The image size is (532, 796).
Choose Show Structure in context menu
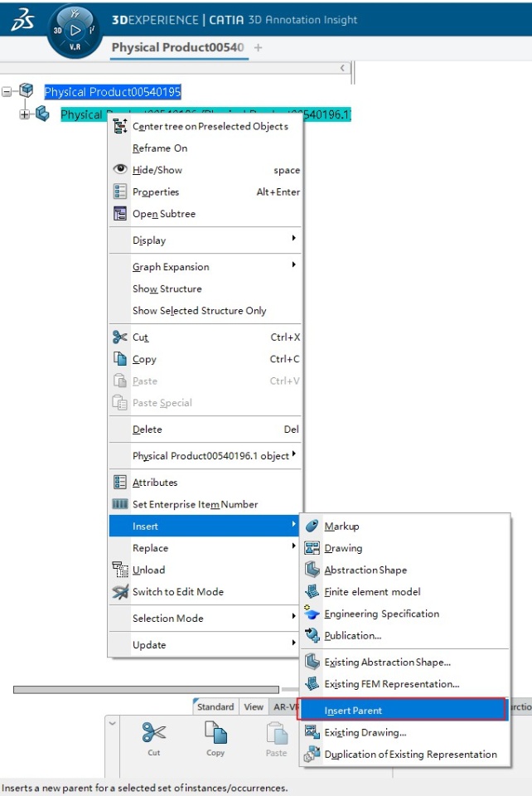pos(205,289)
